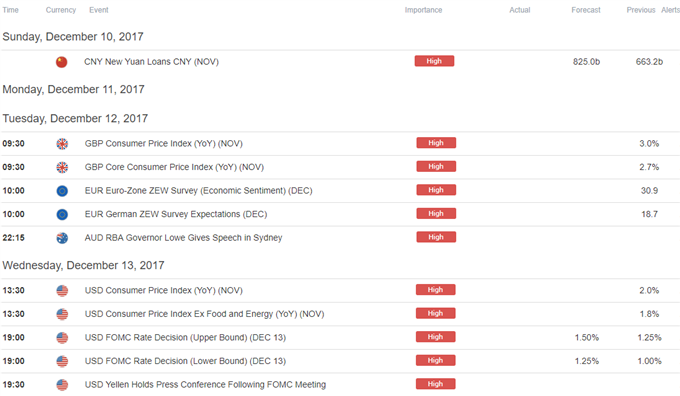This screenshot has width=680, height=396.
Task: Click the High badge for CNY New Yuan Loans
Action: click(434, 61)
